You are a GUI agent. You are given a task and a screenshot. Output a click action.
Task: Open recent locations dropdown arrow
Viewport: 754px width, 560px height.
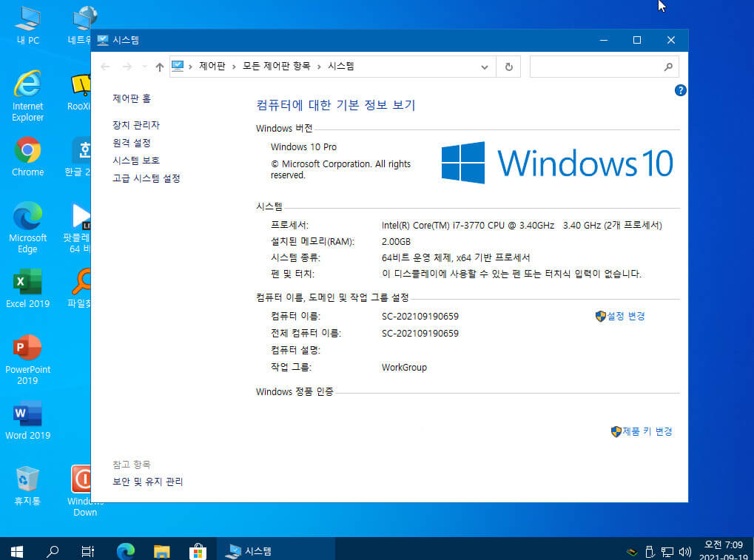click(144, 67)
